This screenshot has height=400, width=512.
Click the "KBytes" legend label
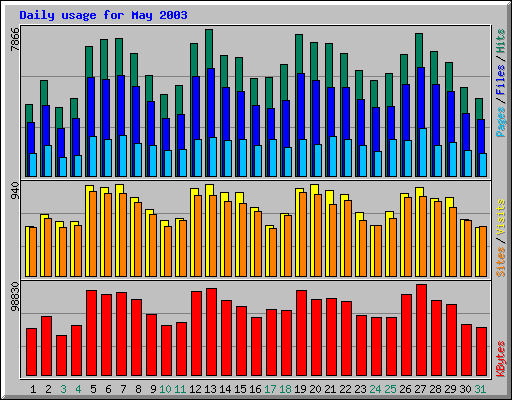tap(500, 359)
